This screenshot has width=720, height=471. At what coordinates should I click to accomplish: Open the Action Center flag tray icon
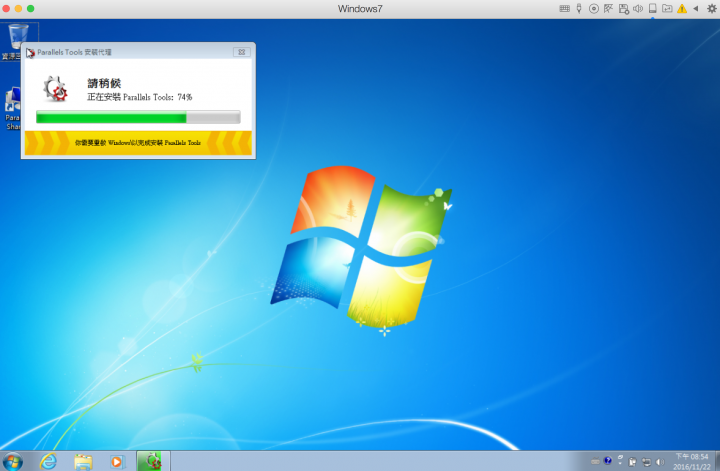(x=633, y=462)
